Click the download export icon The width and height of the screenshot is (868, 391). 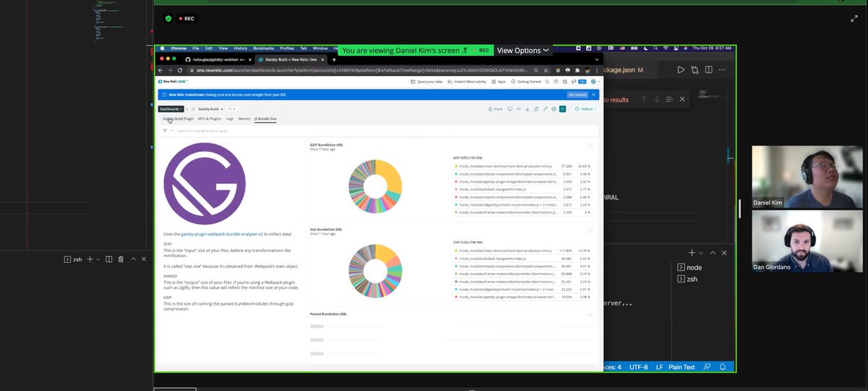click(x=527, y=109)
